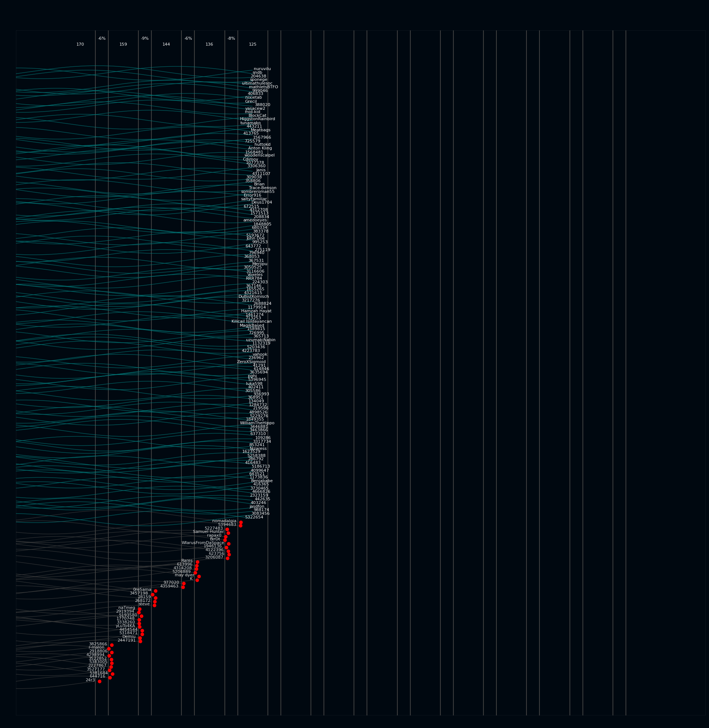
Task: Click the Deus1704 label
Action: pyautogui.click(x=262, y=202)
